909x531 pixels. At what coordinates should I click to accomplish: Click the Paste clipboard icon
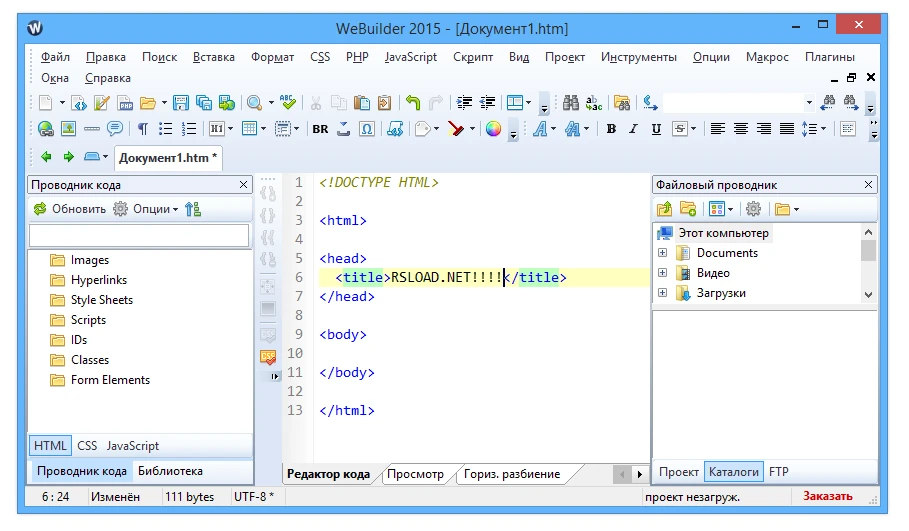(361, 103)
